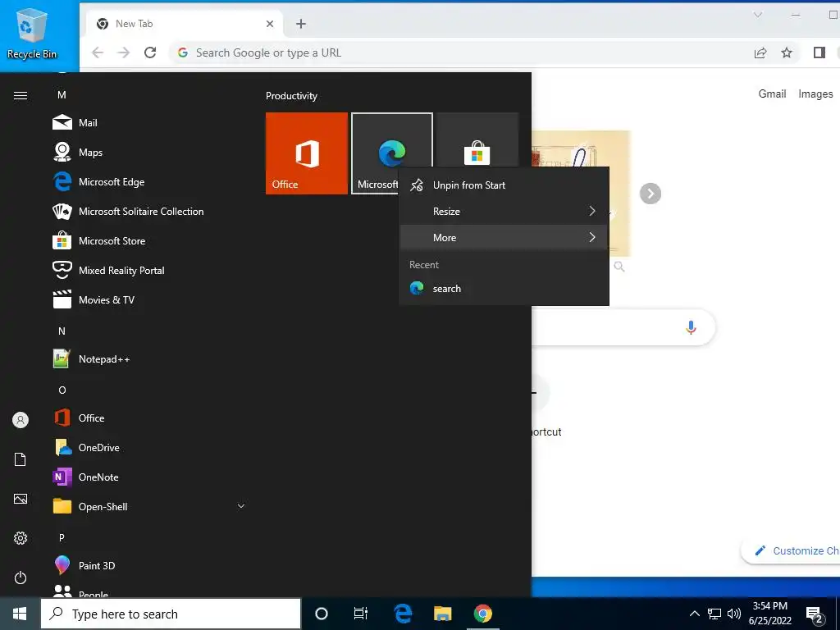Viewport: 840px width, 630px height.
Task: Open the volume control in system tray
Action: coord(734,614)
